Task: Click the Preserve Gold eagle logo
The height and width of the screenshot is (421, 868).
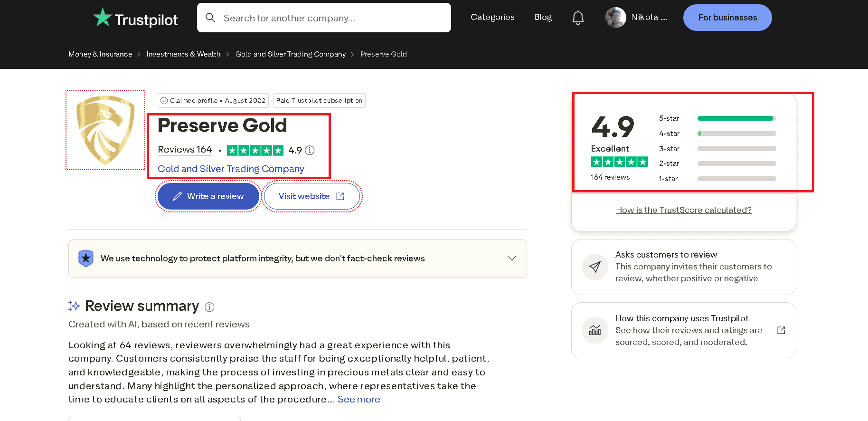Action: (x=105, y=130)
